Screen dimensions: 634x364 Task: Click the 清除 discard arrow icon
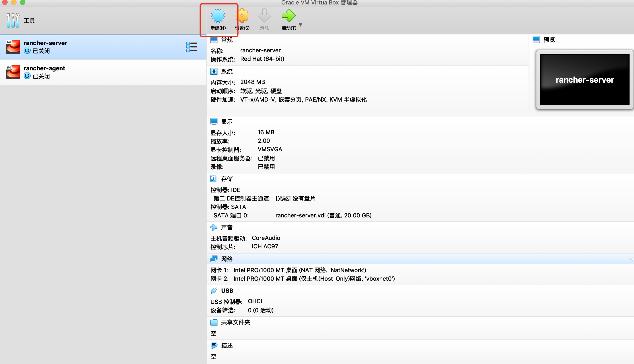coord(264,16)
